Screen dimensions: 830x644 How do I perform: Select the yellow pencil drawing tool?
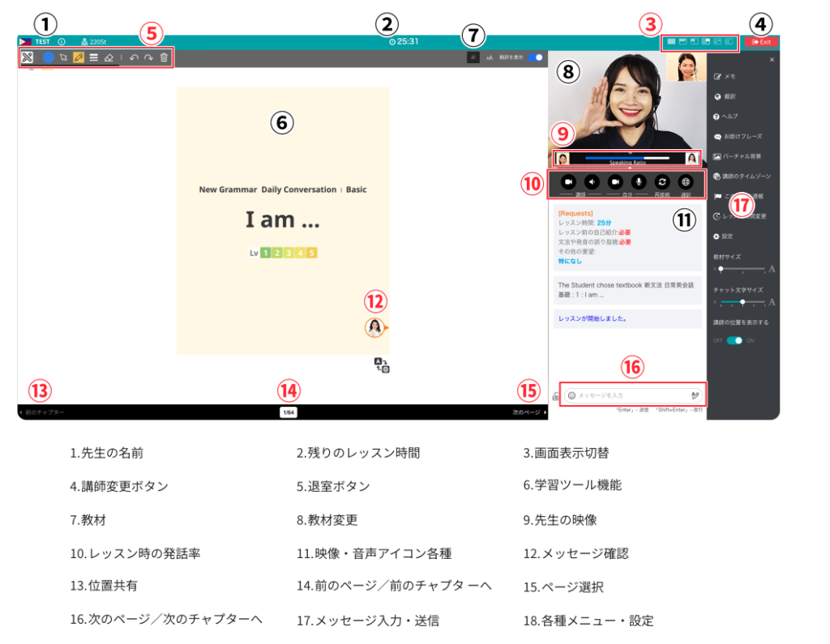[79, 58]
